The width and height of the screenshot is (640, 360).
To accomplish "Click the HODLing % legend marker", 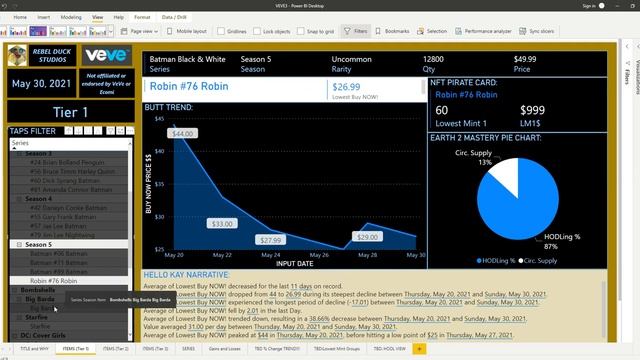I will coord(479,261).
